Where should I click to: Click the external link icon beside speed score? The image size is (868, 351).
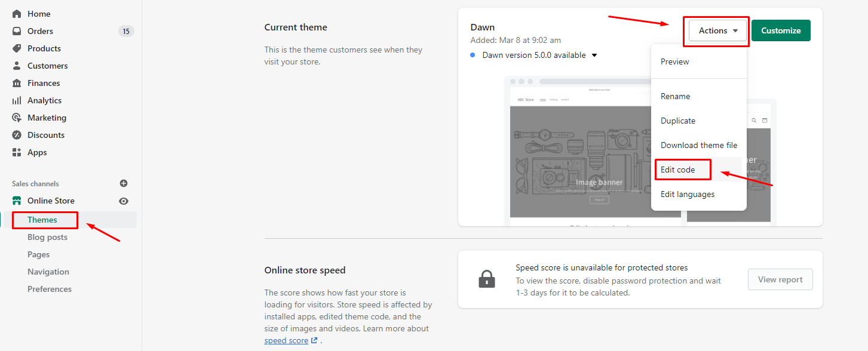click(314, 340)
